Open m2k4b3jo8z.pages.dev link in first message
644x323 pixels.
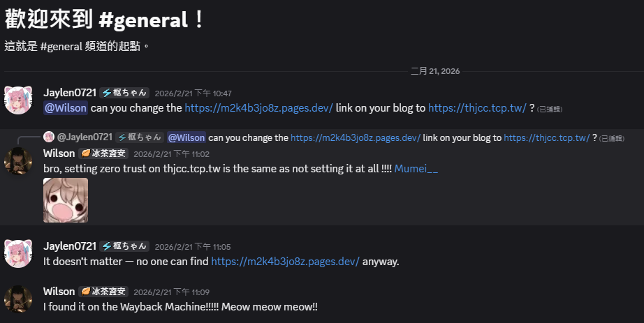[258, 108]
